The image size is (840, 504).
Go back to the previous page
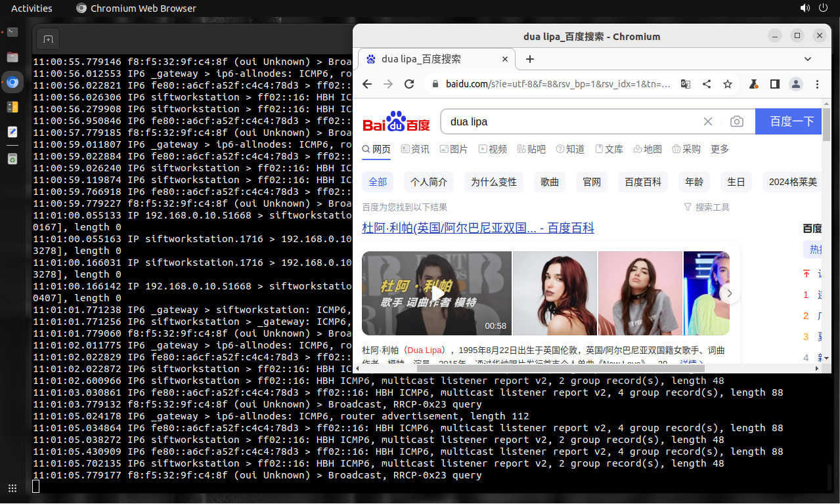[367, 84]
